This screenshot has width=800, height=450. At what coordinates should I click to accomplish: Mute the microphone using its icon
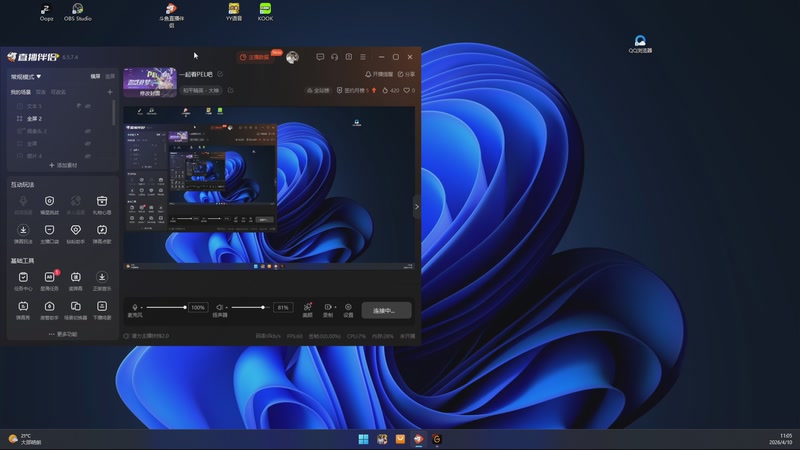(x=136, y=307)
